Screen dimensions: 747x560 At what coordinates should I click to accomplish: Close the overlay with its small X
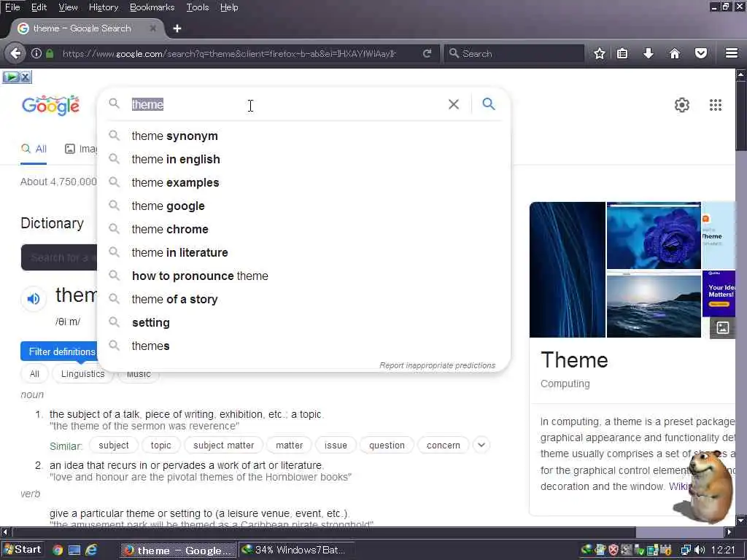pyautogui.click(x=26, y=77)
